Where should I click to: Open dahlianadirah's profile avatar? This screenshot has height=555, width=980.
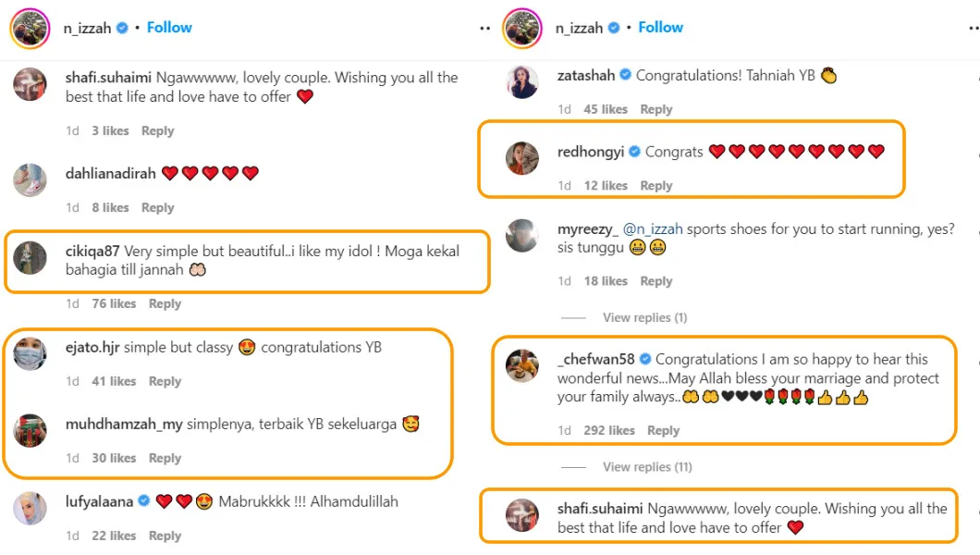30,179
